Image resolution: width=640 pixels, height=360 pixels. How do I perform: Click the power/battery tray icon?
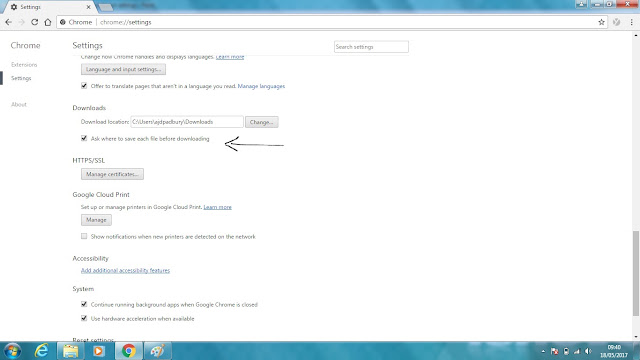566,351
